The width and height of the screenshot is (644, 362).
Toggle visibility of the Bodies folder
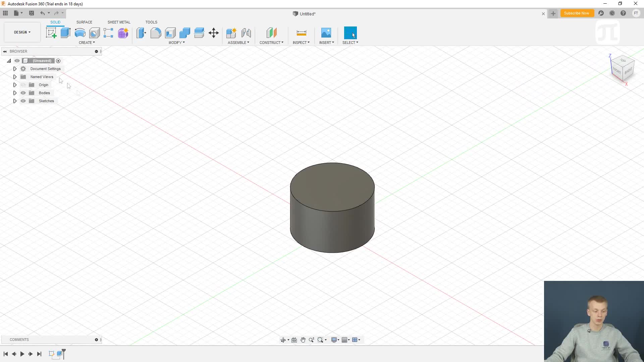click(23, 93)
